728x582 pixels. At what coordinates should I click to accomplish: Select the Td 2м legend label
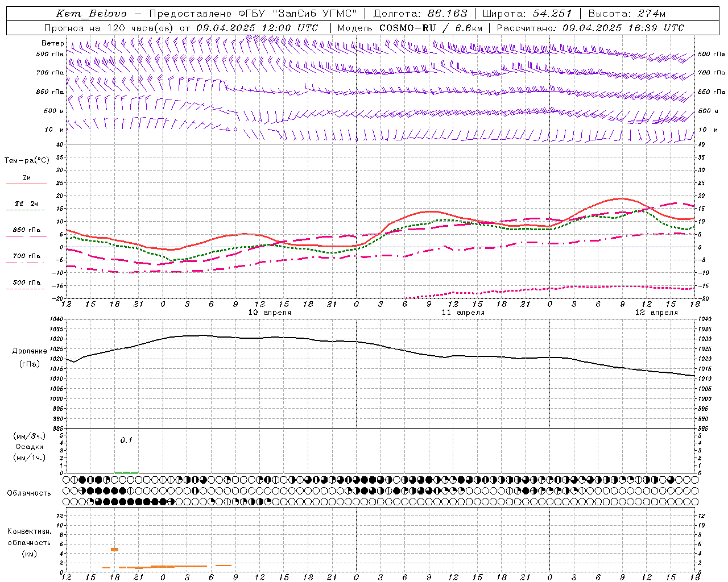tap(27, 203)
